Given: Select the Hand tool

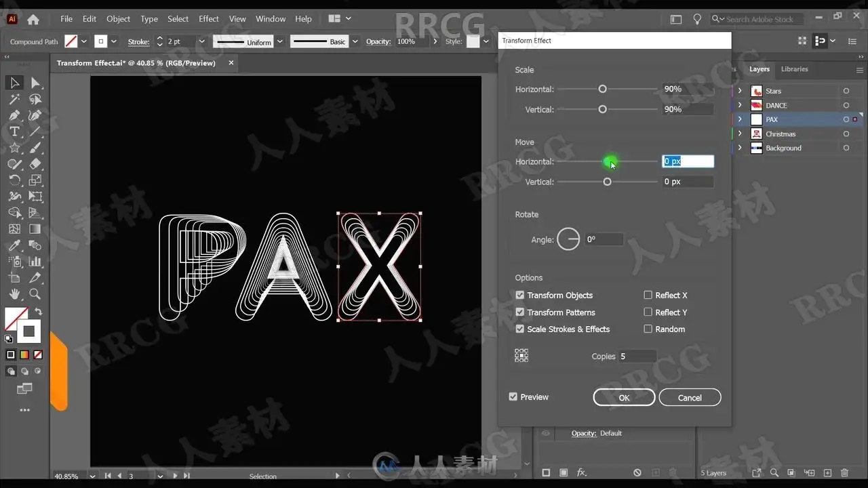Looking at the screenshot, I should [x=14, y=294].
